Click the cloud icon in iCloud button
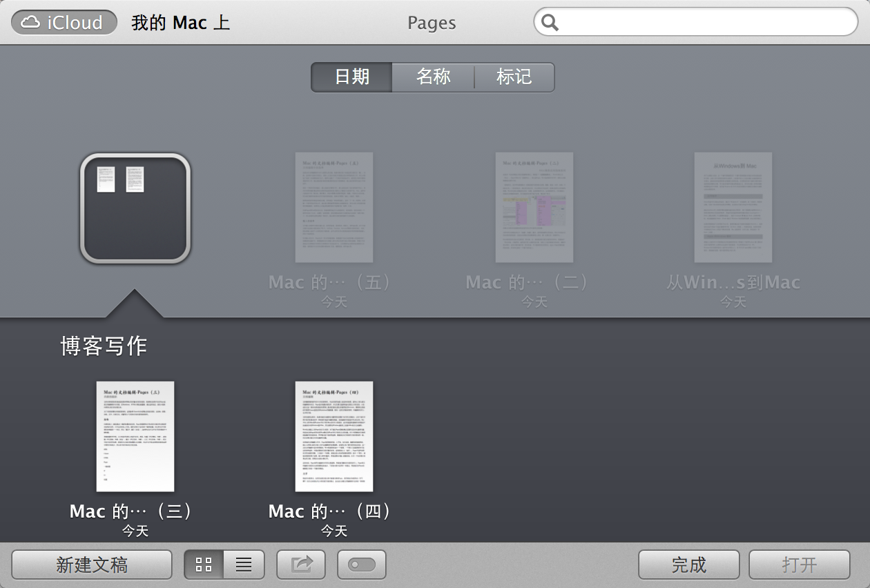Screen dimensions: 870x588 31,22
